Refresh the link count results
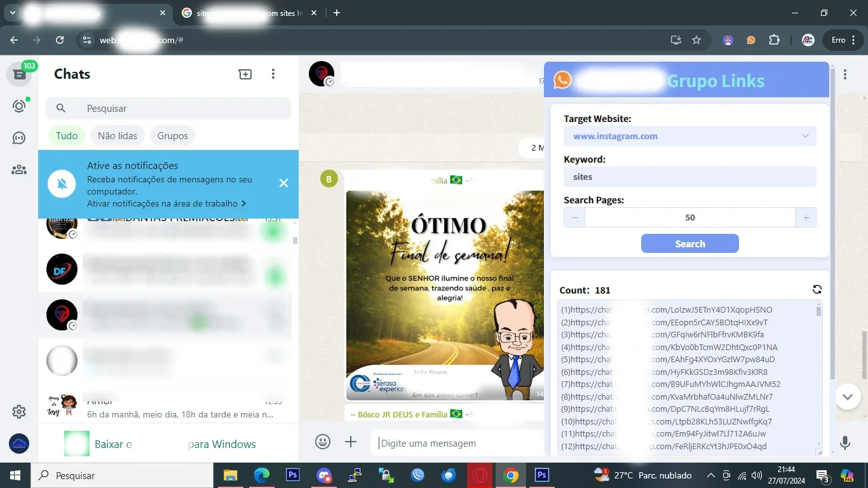Viewport: 868px width, 488px height. click(x=817, y=290)
